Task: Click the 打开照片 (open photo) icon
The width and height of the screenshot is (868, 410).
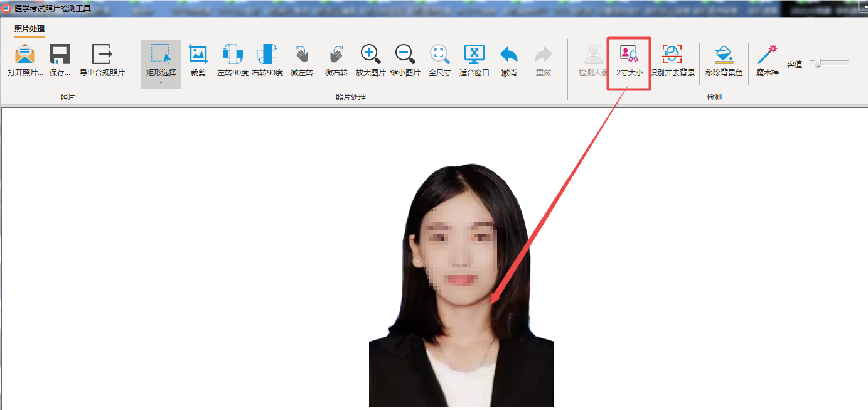Action: (25, 55)
